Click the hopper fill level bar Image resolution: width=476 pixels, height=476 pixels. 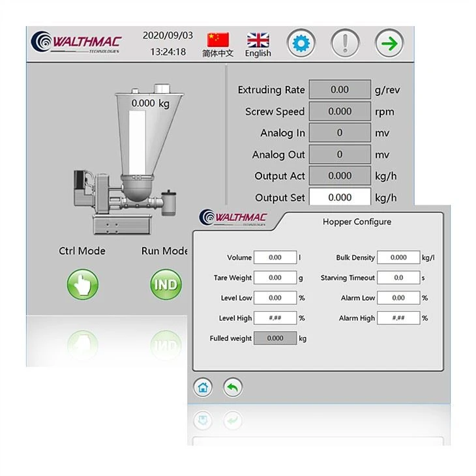point(137,142)
